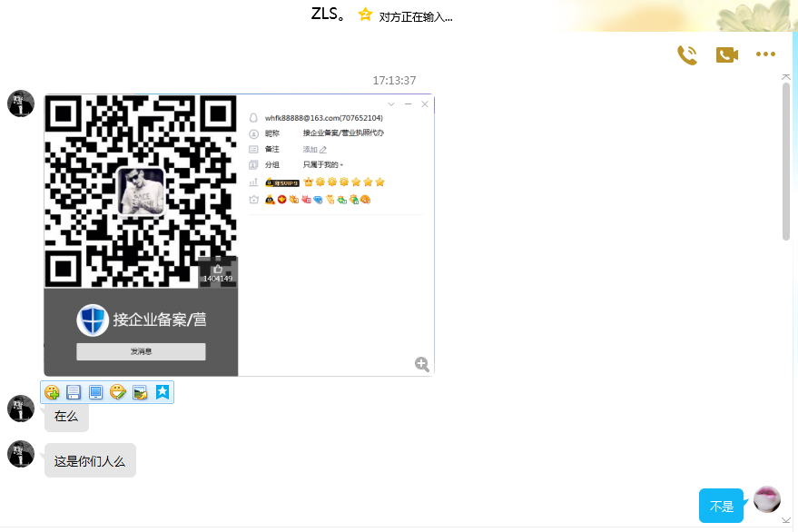The height and width of the screenshot is (532, 798).
Task: Click the chat scrollbar down arrow
Action: point(786,520)
